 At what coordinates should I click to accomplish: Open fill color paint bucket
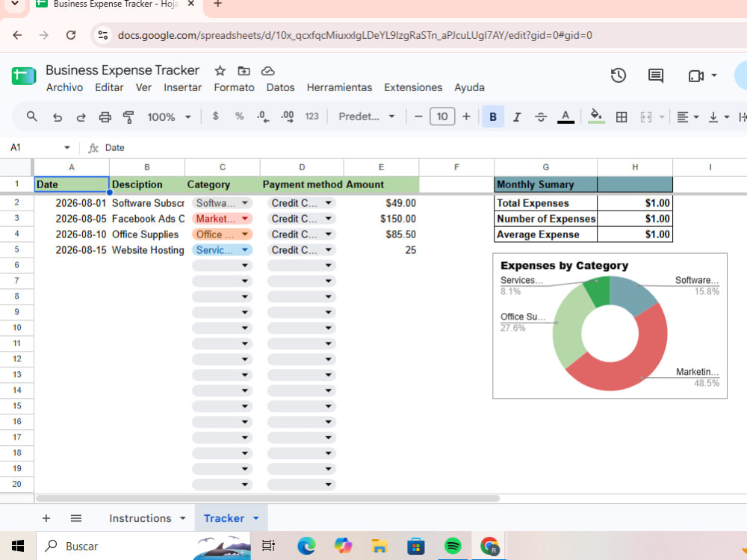596,116
